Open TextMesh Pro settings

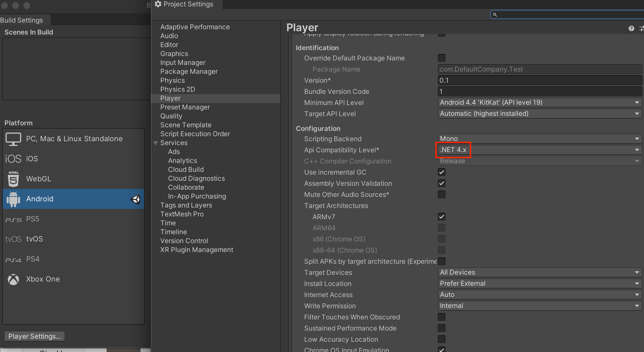pos(182,214)
